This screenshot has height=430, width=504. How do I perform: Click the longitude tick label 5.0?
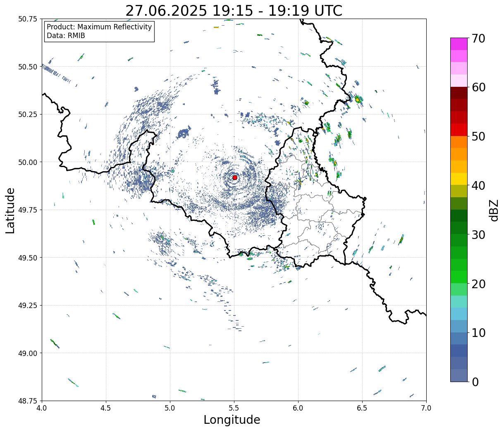pos(170,408)
